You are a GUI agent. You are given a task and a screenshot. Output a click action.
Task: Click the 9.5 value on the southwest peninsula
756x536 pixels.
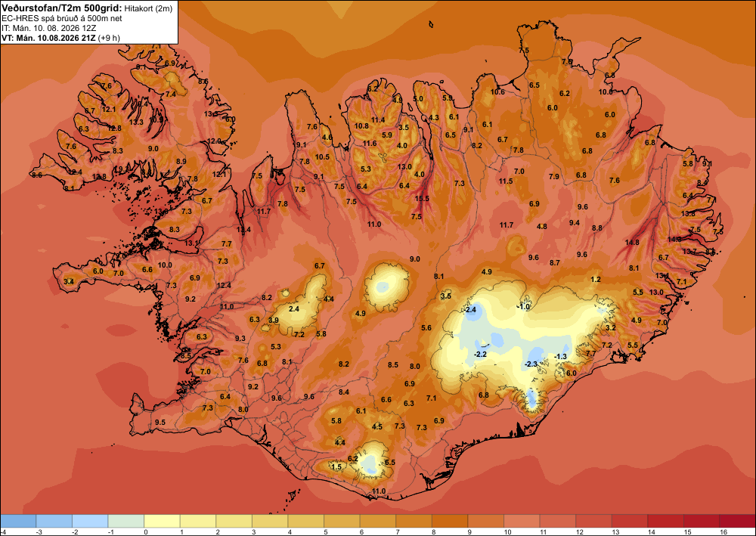[x=160, y=423]
